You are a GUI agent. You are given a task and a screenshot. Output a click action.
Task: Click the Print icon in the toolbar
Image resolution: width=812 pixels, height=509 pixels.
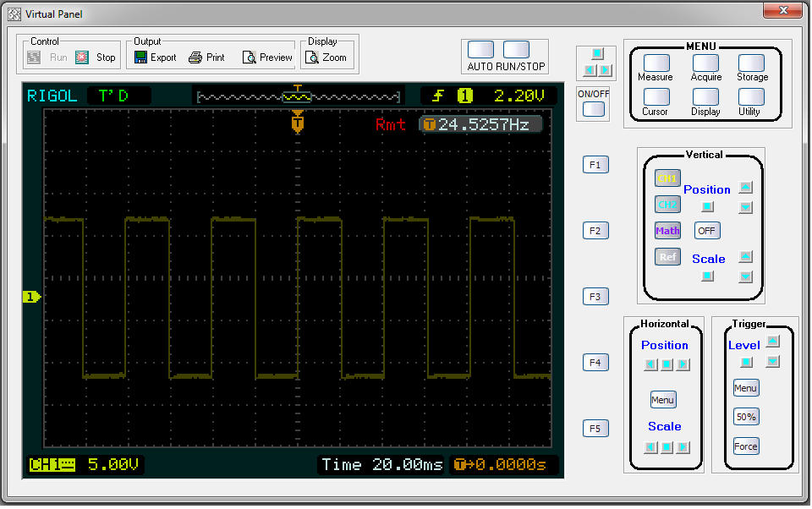click(x=195, y=57)
